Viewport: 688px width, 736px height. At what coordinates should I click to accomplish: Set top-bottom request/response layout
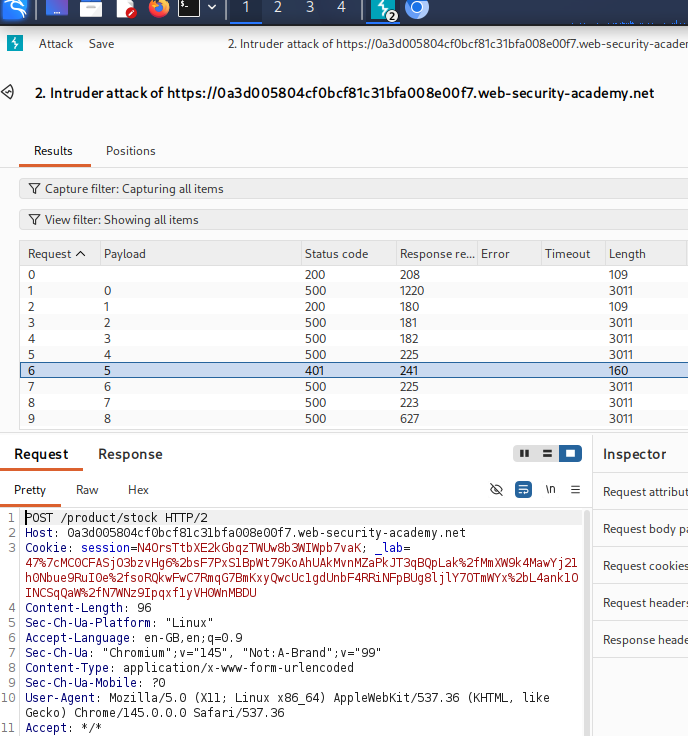click(x=547, y=453)
